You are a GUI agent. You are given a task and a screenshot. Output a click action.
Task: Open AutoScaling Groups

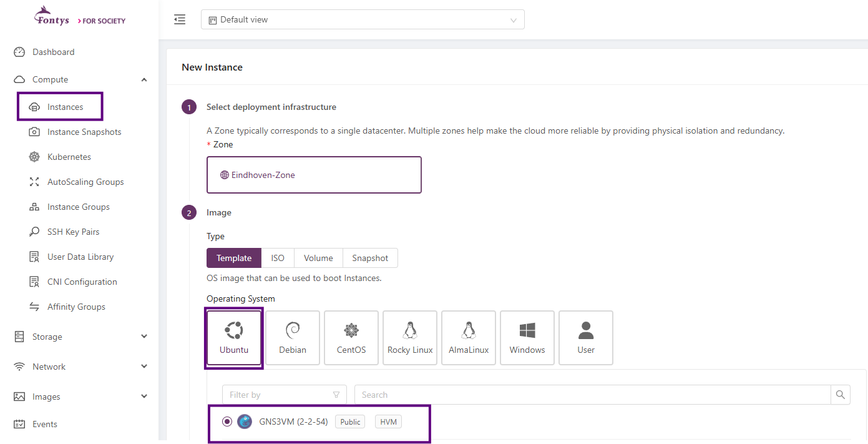(x=85, y=182)
